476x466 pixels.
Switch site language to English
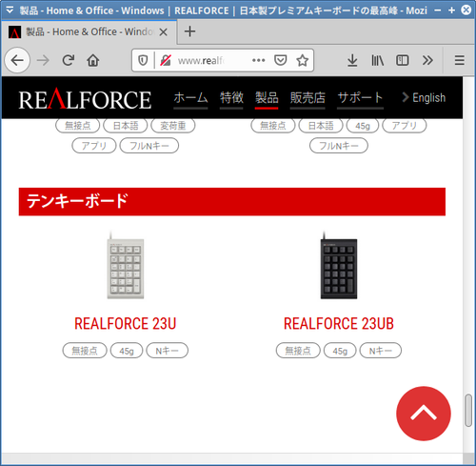424,97
